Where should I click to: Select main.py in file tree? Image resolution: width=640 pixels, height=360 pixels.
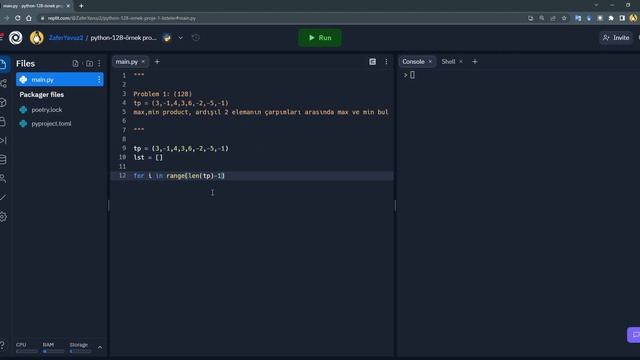(x=60, y=80)
